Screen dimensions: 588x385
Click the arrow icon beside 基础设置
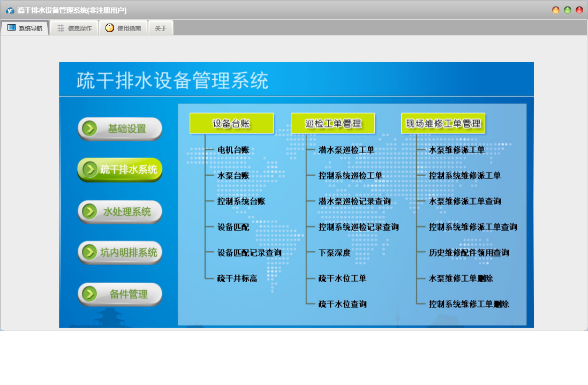pyautogui.click(x=89, y=129)
